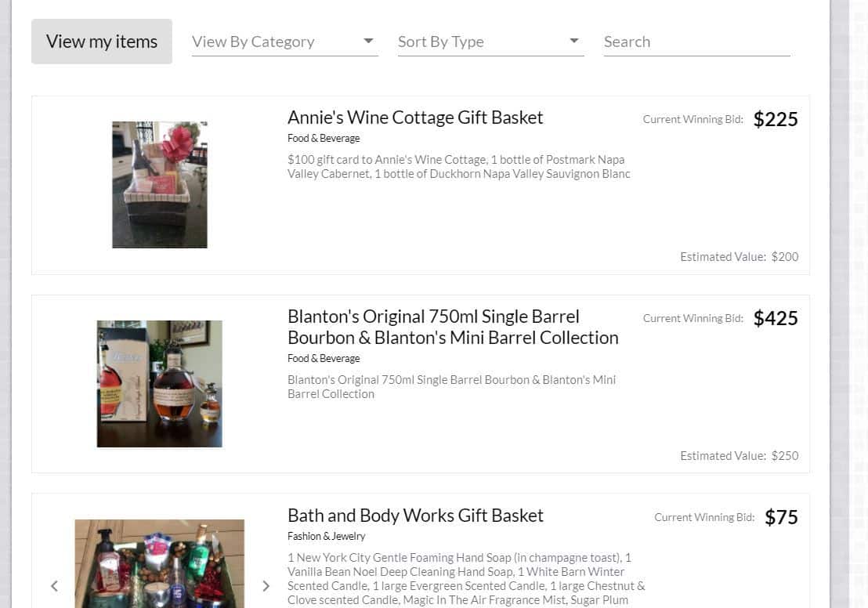Select Estimated Value: $250 text

point(739,456)
